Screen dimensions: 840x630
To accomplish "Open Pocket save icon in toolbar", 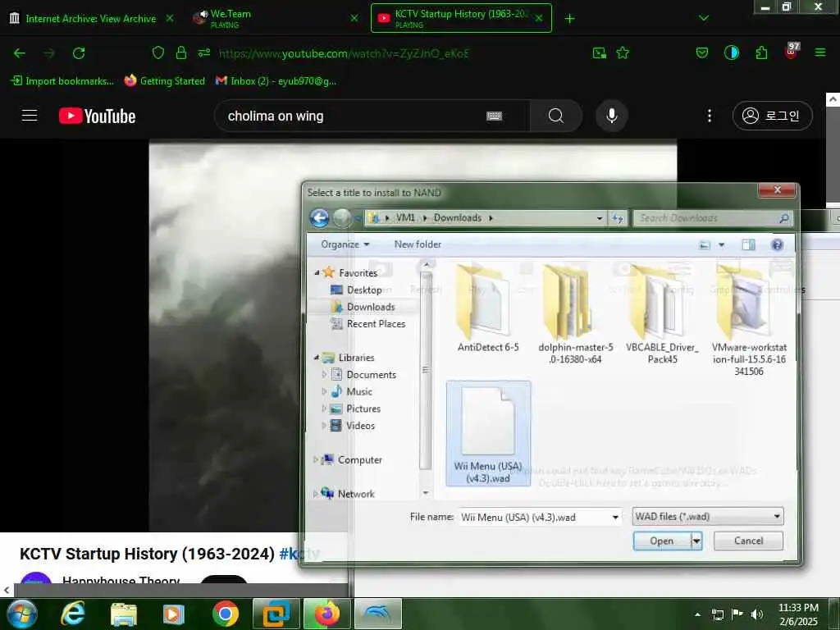I will click(x=702, y=52).
